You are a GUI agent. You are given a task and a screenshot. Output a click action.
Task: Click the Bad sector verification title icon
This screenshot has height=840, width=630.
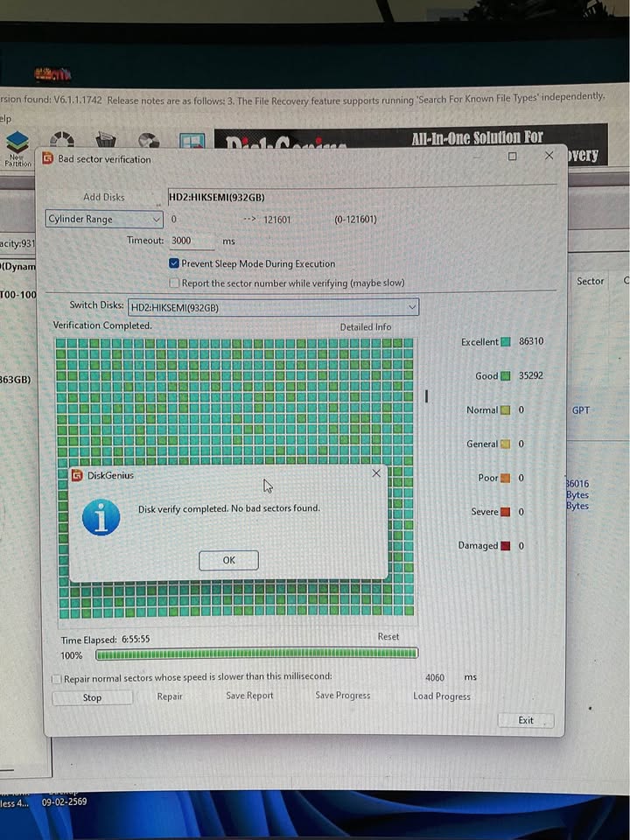pyautogui.click(x=48, y=159)
